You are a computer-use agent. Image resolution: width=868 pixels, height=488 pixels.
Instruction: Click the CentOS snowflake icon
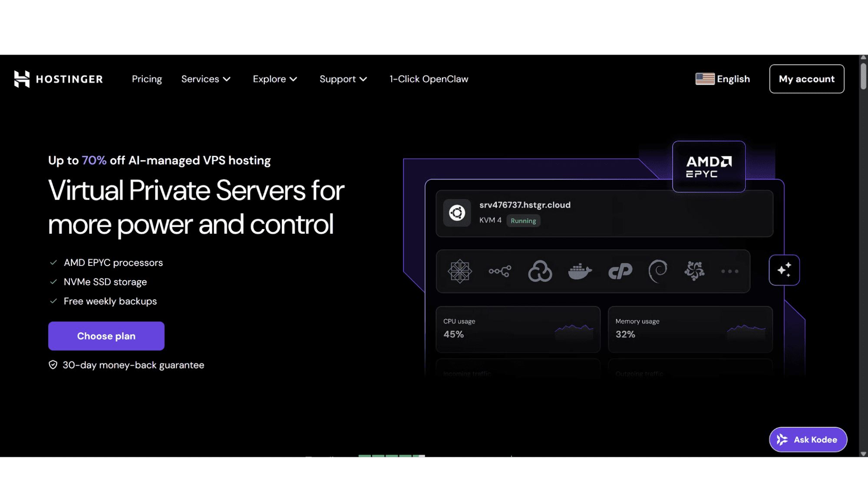click(x=459, y=271)
